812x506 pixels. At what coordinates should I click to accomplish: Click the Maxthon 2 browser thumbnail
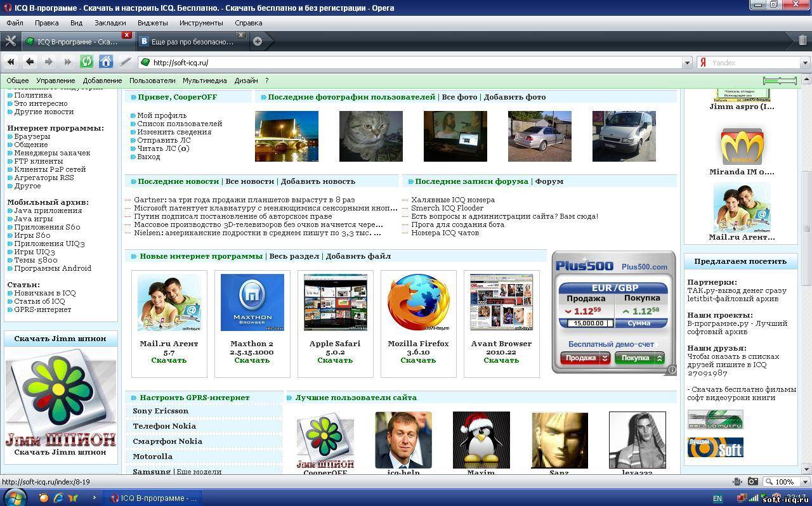click(252, 302)
